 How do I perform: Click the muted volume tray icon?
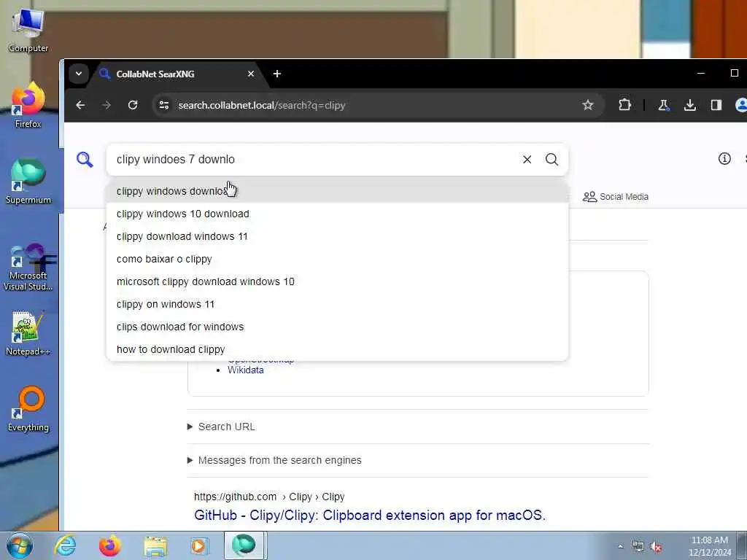(x=656, y=547)
